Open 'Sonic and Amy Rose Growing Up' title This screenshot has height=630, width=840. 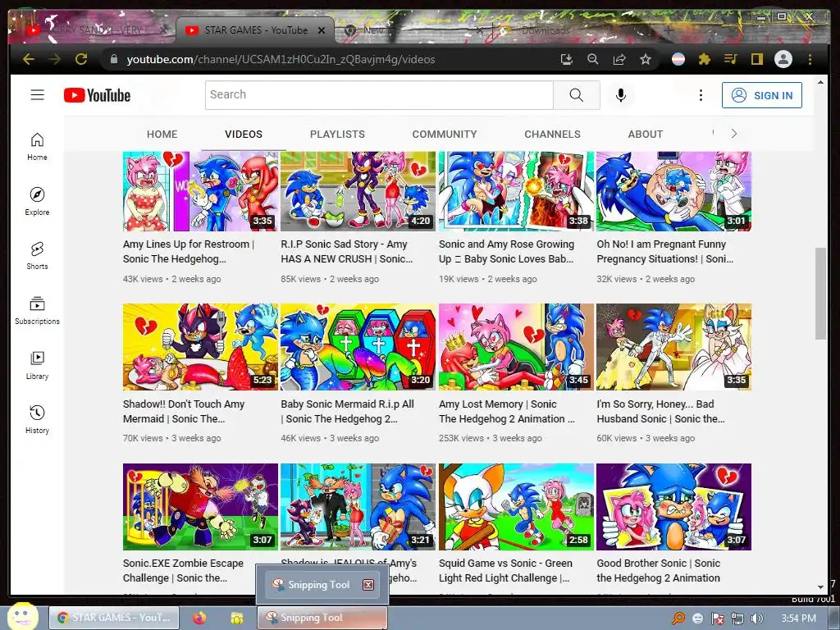[x=506, y=251]
